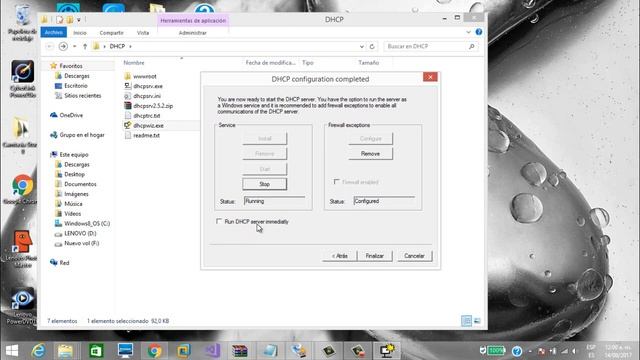
Task: Expand the ribbon with the chevron
Action: coord(468,32)
